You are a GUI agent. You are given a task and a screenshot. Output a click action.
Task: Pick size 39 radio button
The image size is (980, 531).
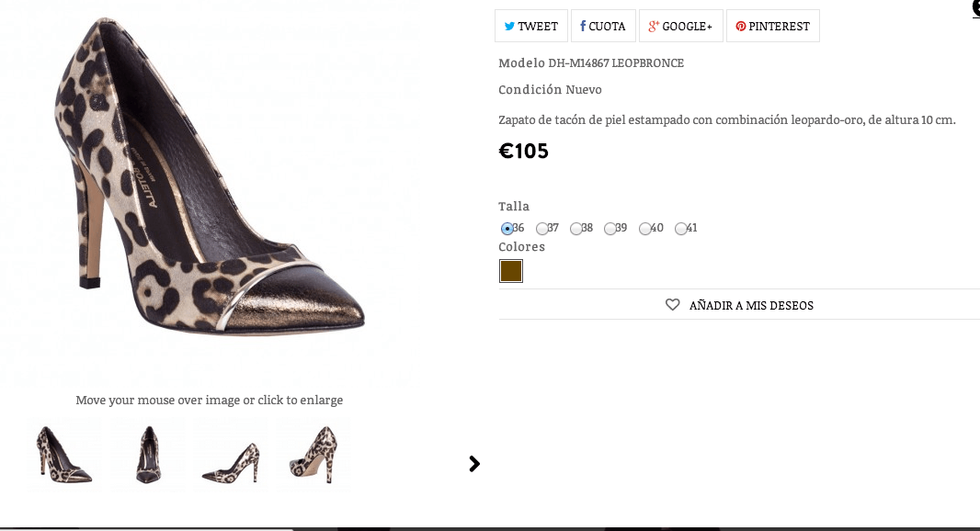coord(610,229)
